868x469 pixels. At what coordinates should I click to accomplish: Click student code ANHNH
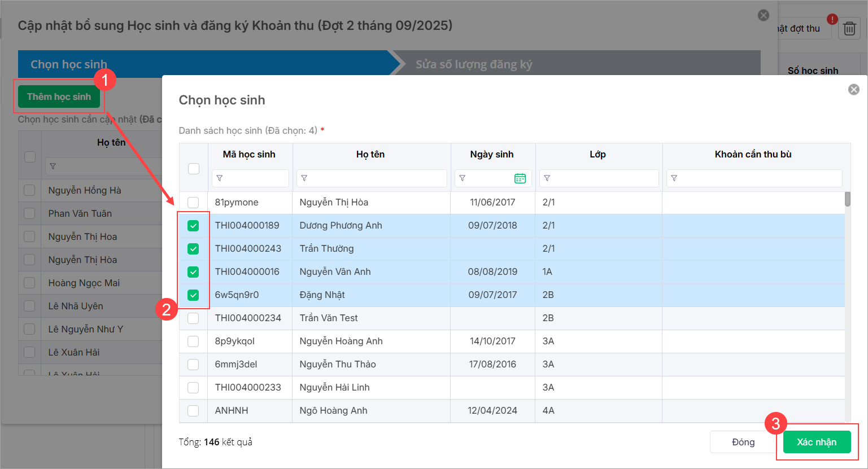click(232, 411)
